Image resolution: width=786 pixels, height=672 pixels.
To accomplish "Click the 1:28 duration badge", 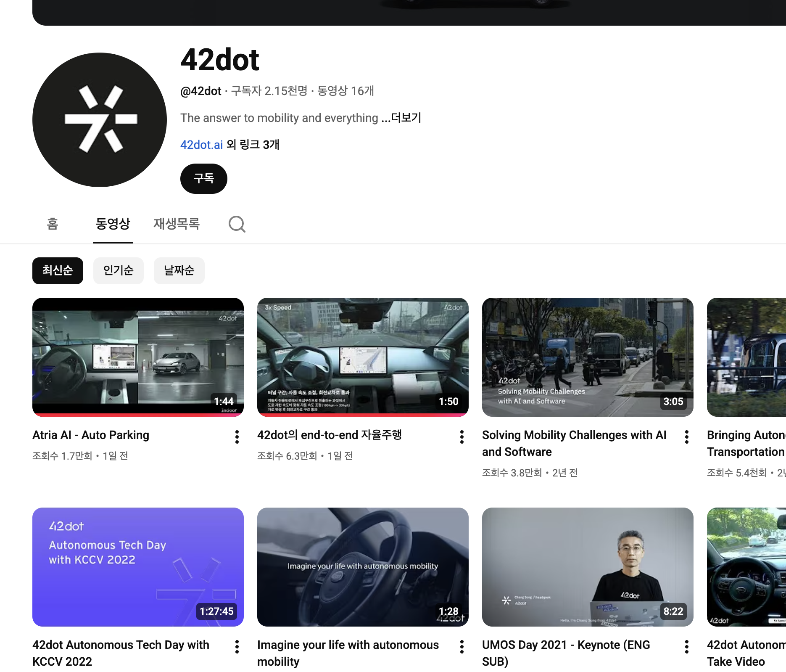I will coord(448,611).
